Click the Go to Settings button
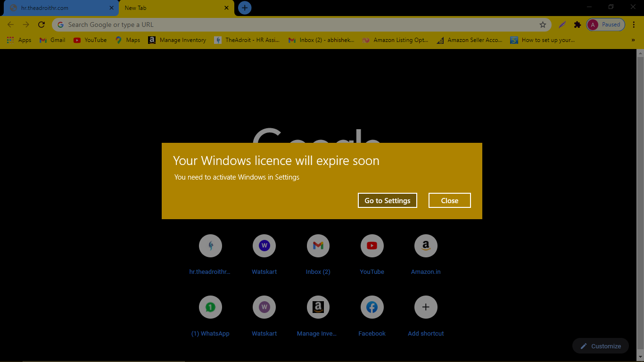This screenshot has height=362, width=644. 388,200
